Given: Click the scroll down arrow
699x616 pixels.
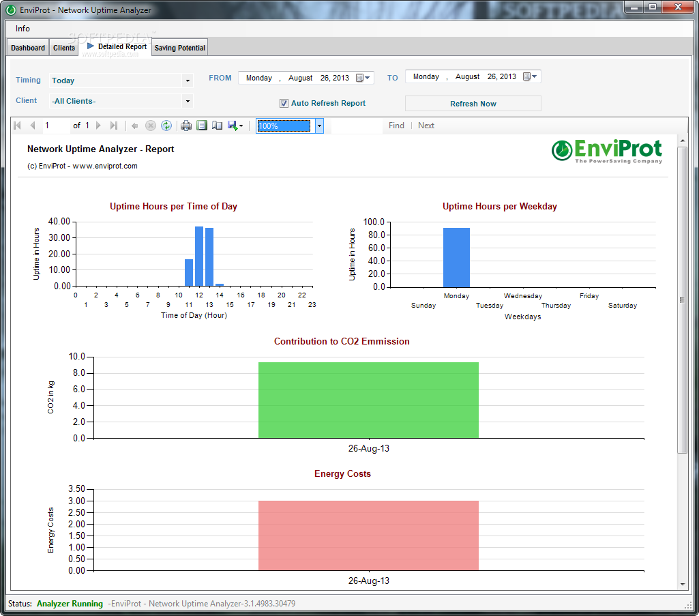Looking at the screenshot, I should tap(683, 585).
